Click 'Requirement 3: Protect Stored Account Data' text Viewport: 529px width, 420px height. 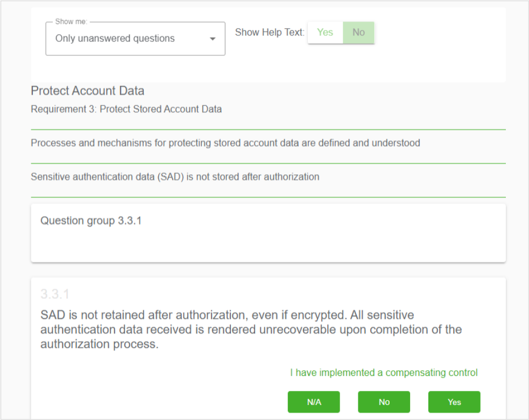126,109
